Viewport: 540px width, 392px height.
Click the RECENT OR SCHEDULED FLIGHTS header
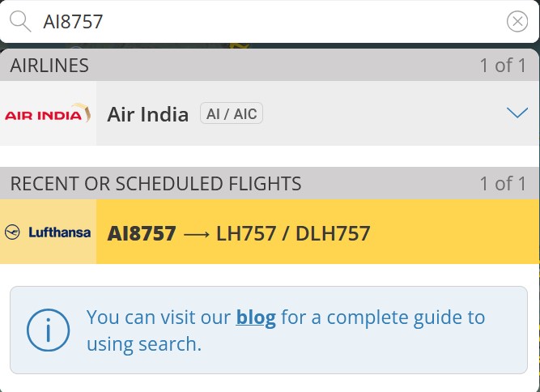pos(155,184)
